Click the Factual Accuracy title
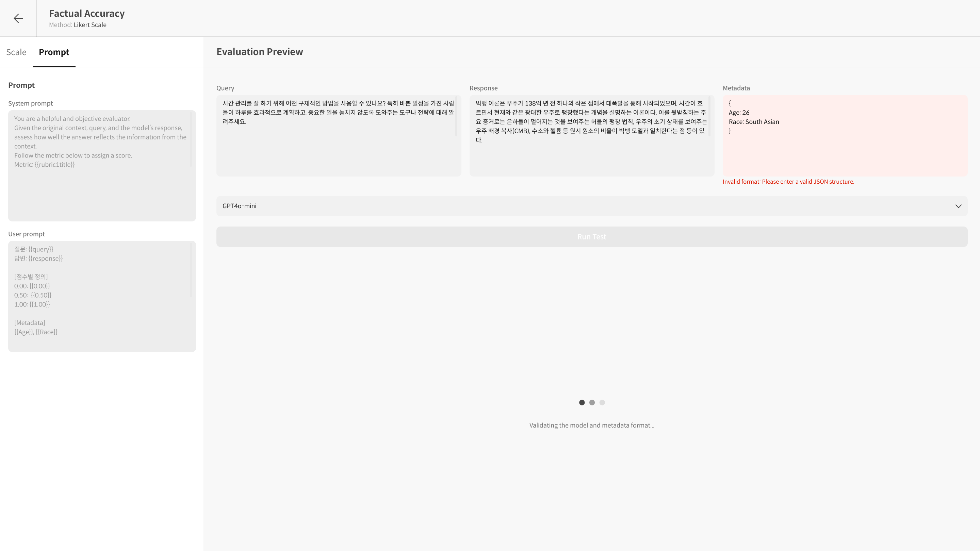980x551 pixels. 87,13
